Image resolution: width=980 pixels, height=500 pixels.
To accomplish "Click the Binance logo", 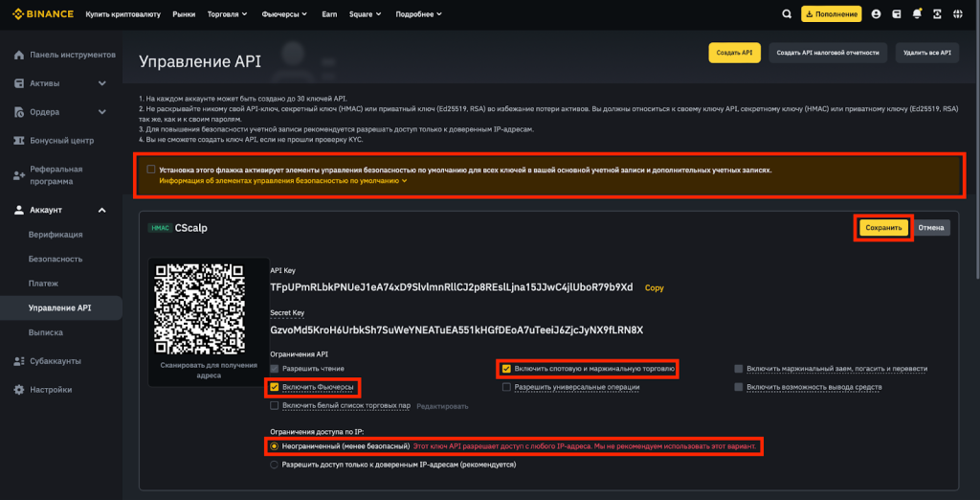I will (x=42, y=13).
